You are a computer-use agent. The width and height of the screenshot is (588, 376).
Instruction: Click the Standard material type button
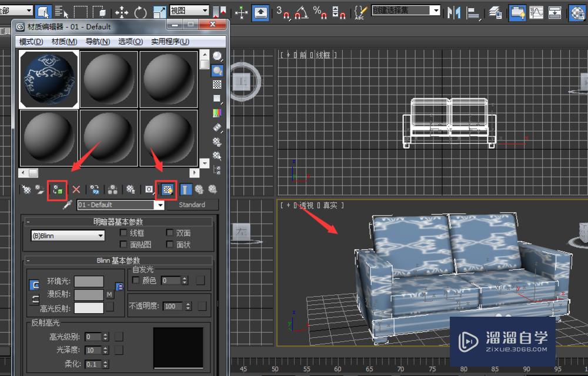point(192,205)
